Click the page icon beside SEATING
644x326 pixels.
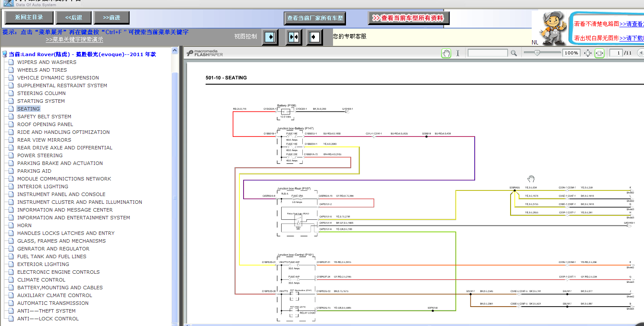(11, 109)
